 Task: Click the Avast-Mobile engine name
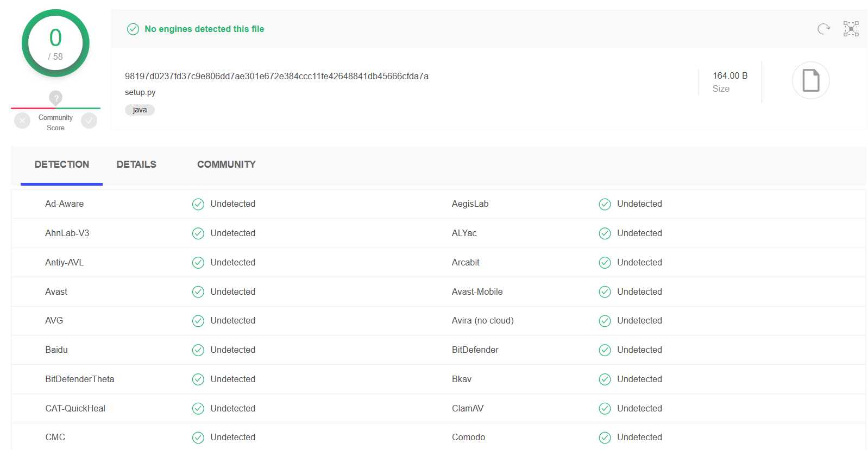tap(477, 292)
